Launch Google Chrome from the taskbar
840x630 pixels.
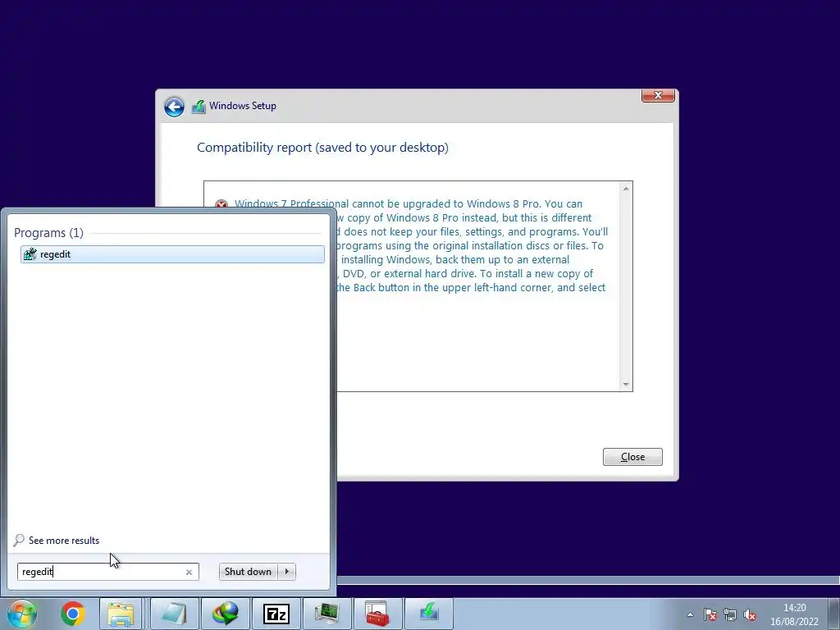coord(73,614)
